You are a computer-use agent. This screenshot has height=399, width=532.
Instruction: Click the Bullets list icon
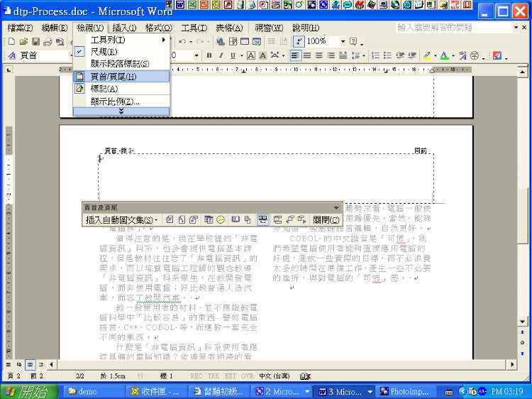(387, 55)
